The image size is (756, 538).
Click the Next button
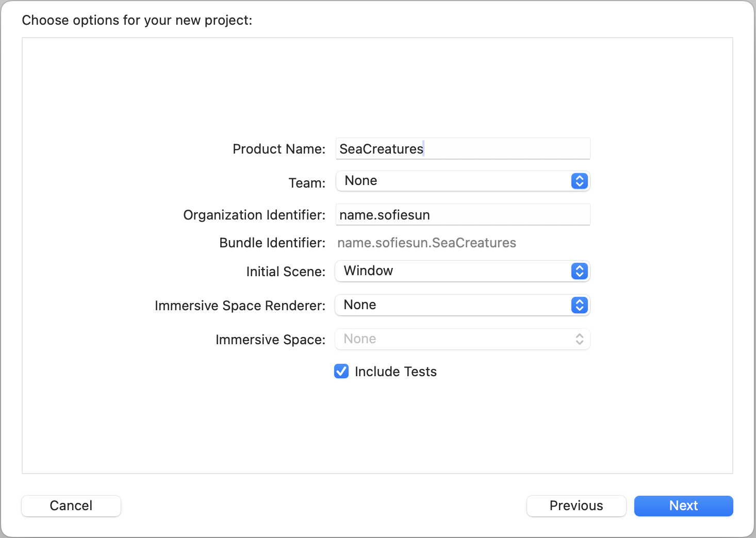683,506
